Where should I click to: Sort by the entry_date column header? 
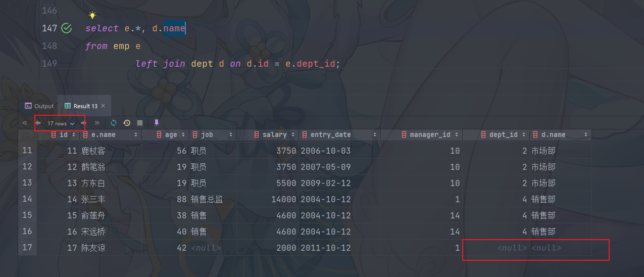[339, 134]
